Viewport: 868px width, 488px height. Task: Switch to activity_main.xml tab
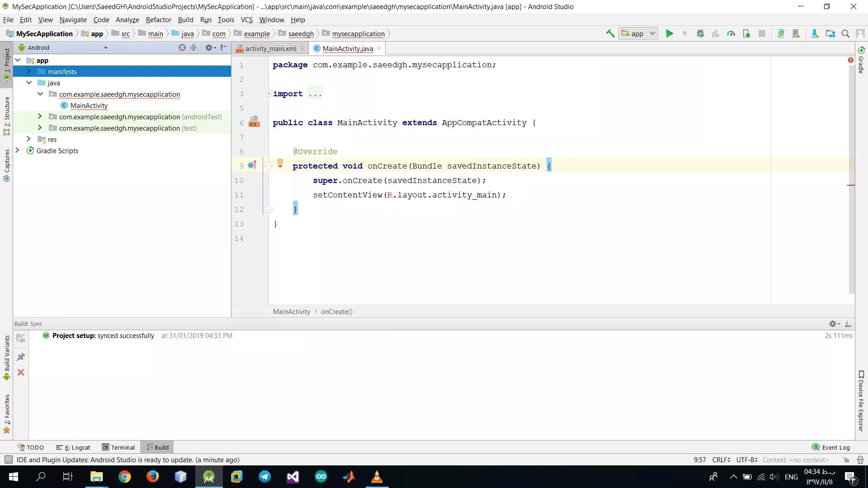point(270,48)
